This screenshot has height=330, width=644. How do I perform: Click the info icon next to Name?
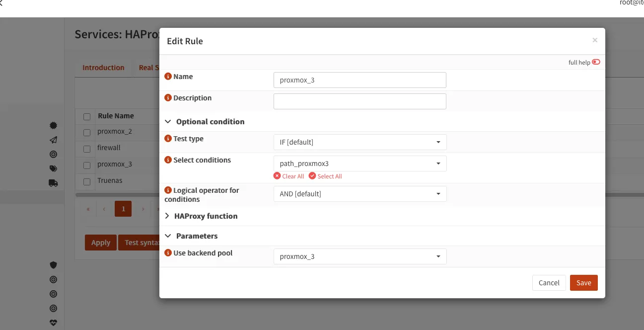point(168,77)
